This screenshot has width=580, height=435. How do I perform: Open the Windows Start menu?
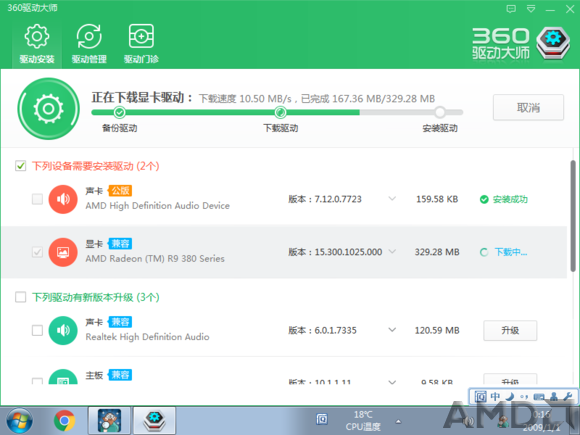coord(19,421)
